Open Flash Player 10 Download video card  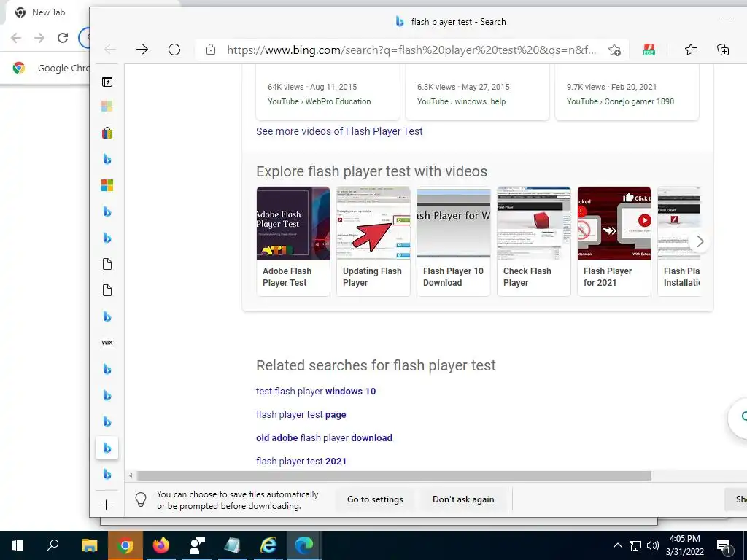tap(454, 241)
